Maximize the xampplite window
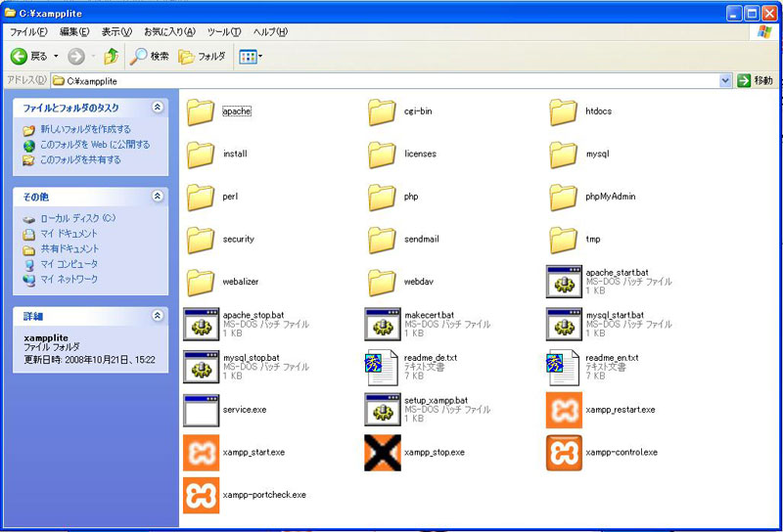Viewport: 783px width, 532px height. click(752, 14)
